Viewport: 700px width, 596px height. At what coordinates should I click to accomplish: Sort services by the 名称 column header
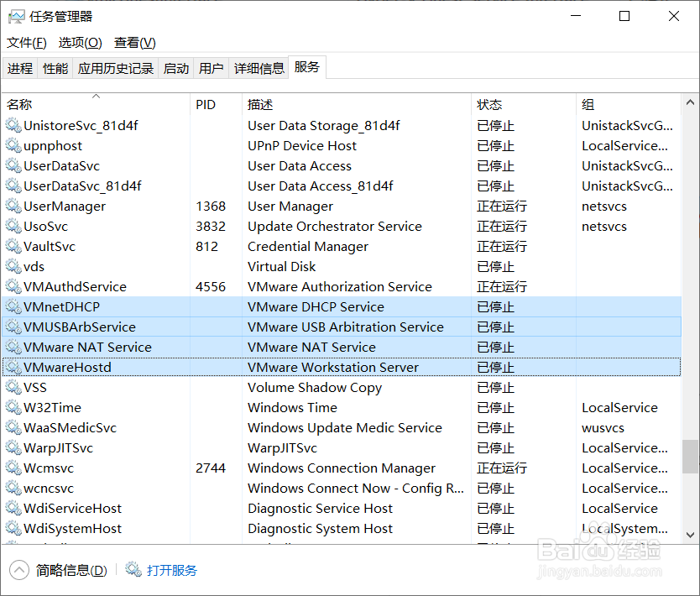pos(19,105)
